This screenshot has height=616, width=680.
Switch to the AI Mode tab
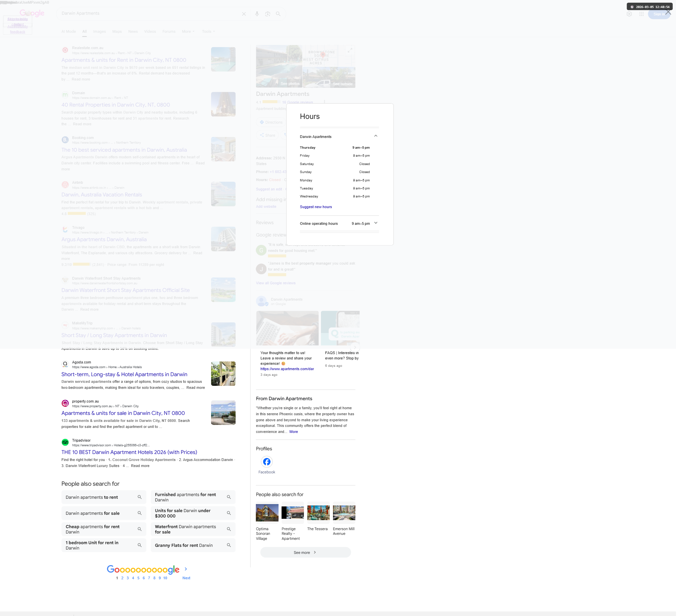pyautogui.click(x=68, y=31)
